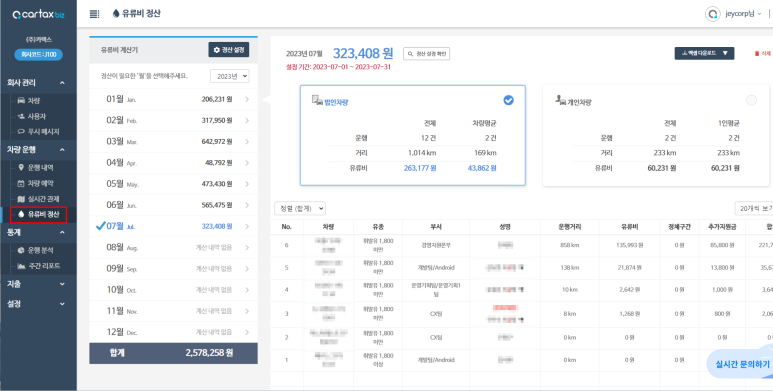This screenshot has width=773, height=391.
Task: Select the 08월 Aug. month row
Action: [174, 248]
